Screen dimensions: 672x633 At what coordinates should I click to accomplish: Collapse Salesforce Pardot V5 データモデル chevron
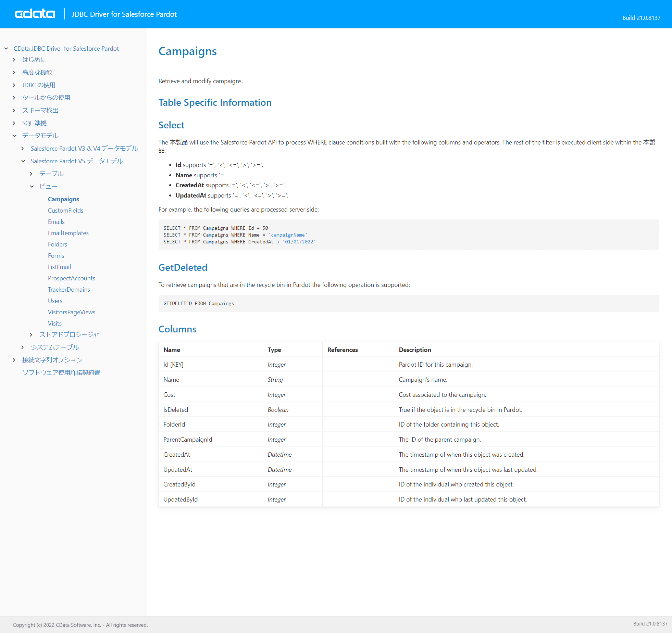23,161
